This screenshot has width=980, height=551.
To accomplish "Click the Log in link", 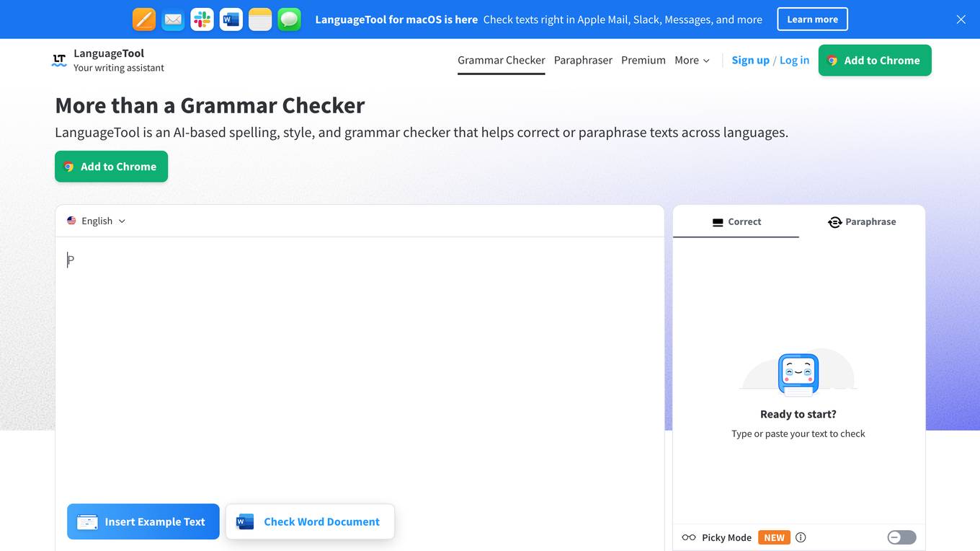I will [794, 61].
